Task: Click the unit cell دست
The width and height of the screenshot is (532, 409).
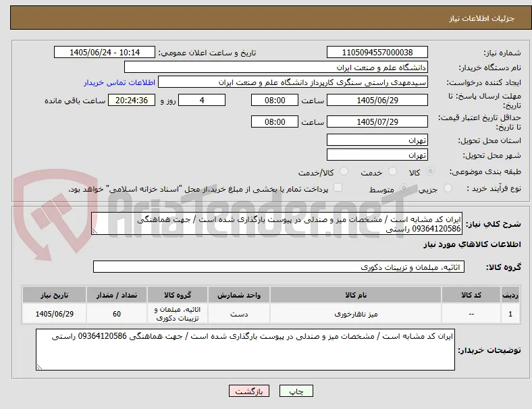Action: point(239,314)
